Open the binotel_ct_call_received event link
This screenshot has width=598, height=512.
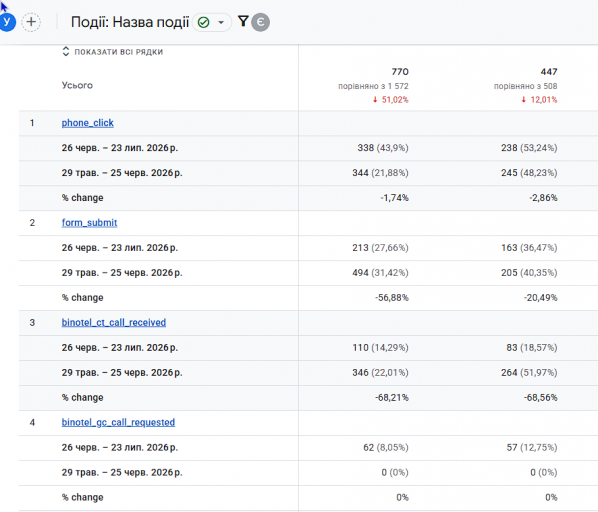tap(114, 323)
